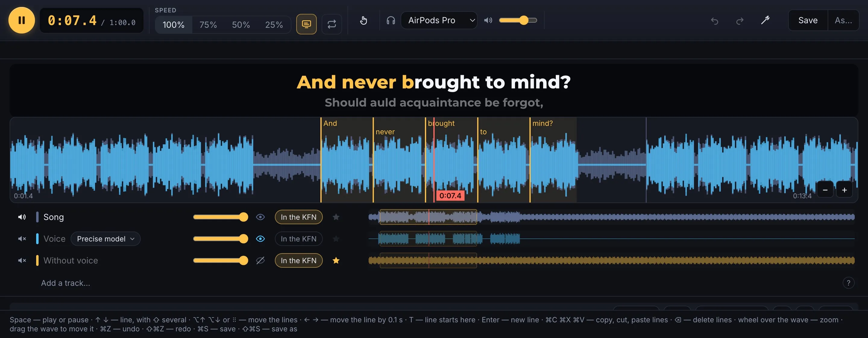Image resolution: width=868 pixels, height=338 pixels.
Task: Star the Song track
Action: tap(336, 217)
